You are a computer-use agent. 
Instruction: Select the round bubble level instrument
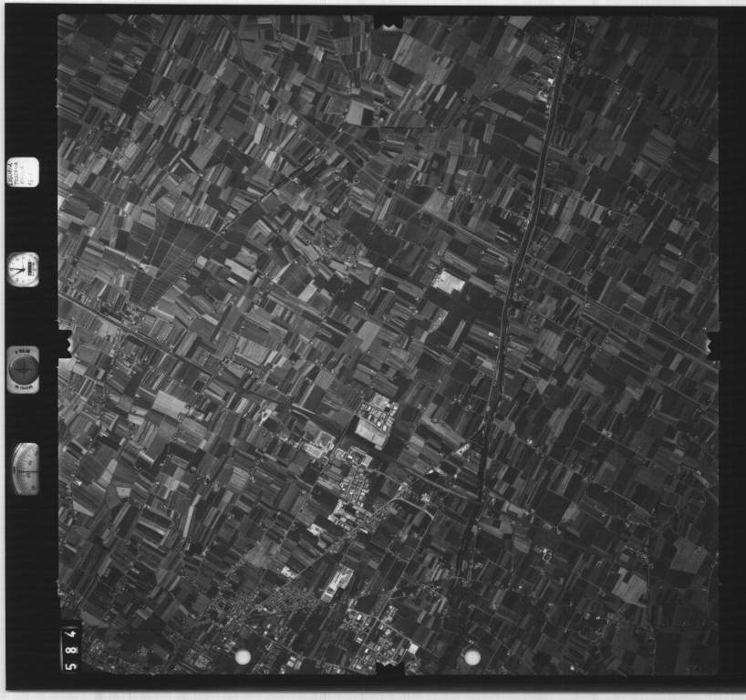(23, 369)
